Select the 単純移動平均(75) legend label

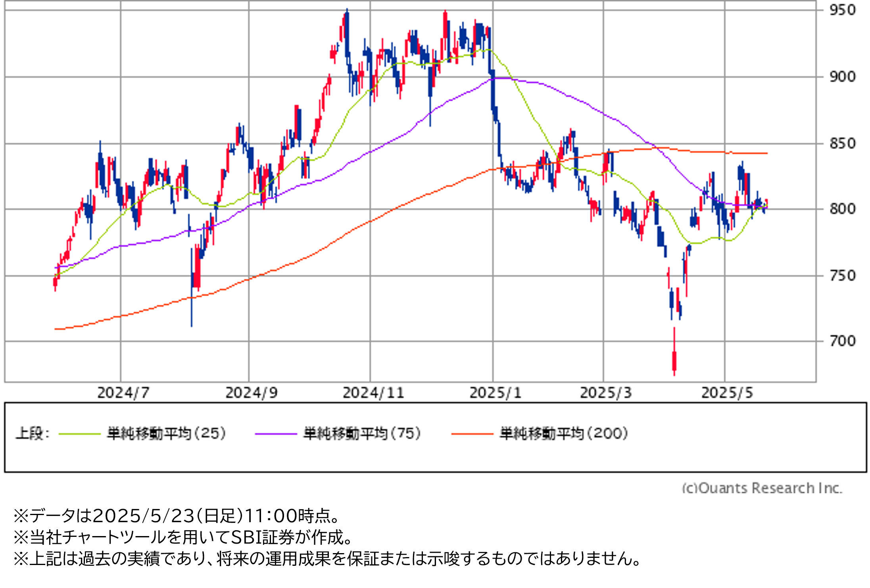tap(362, 433)
